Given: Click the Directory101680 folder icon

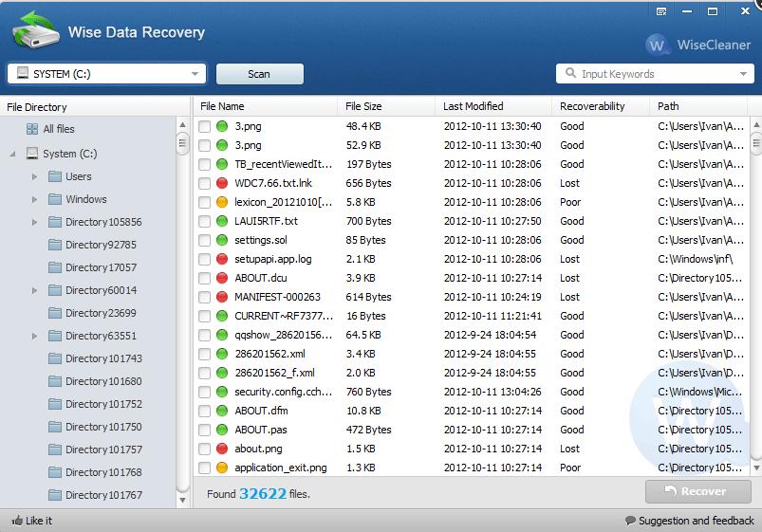Looking at the screenshot, I should click(55, 381).
